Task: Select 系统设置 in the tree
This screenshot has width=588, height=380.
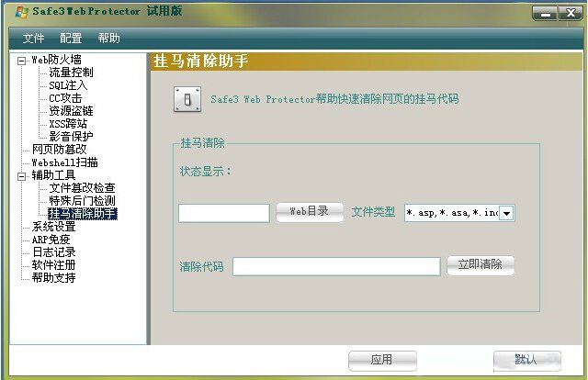Action: 53,227
